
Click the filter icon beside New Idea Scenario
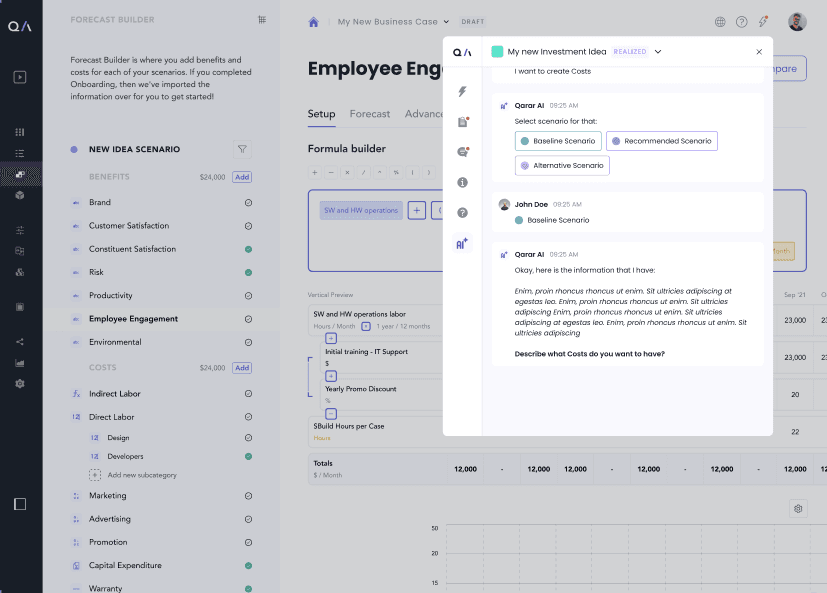(x=241, y=149)
